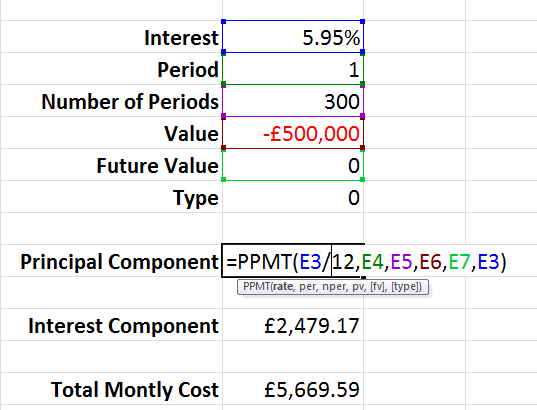Click the 'rate' argument in PPMT tooltip
The width and height of the screenshot is (537, 410).
(x=283, y=286)
